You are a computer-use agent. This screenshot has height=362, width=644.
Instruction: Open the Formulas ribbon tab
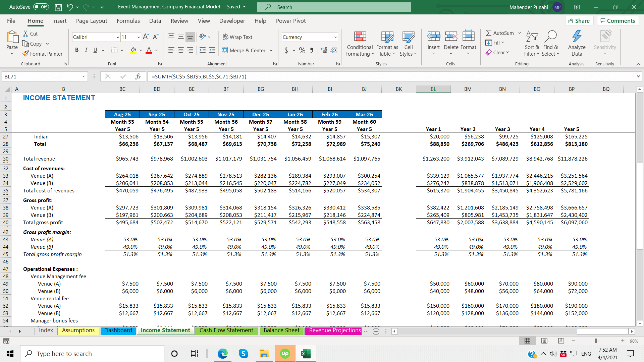pos(128,21)
